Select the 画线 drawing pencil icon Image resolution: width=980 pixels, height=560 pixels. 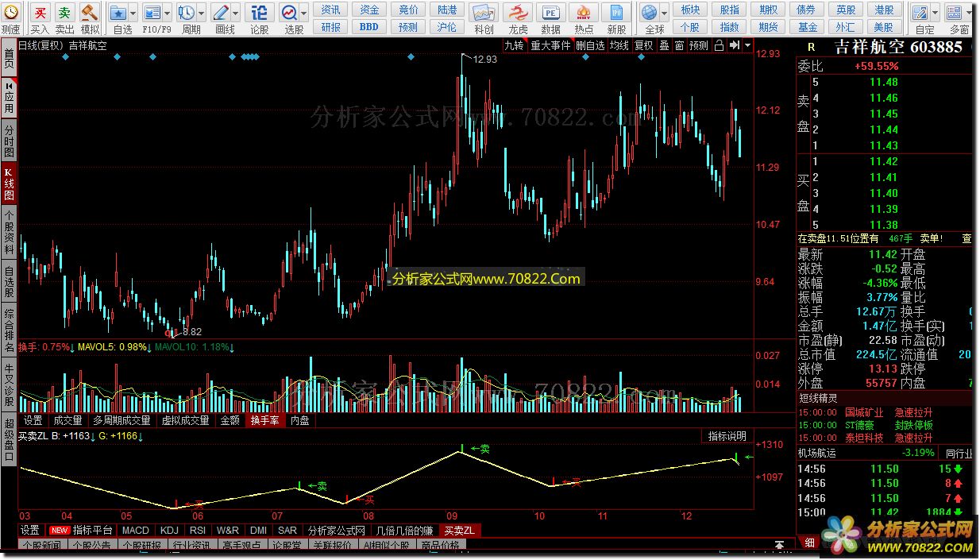point(222,13)
